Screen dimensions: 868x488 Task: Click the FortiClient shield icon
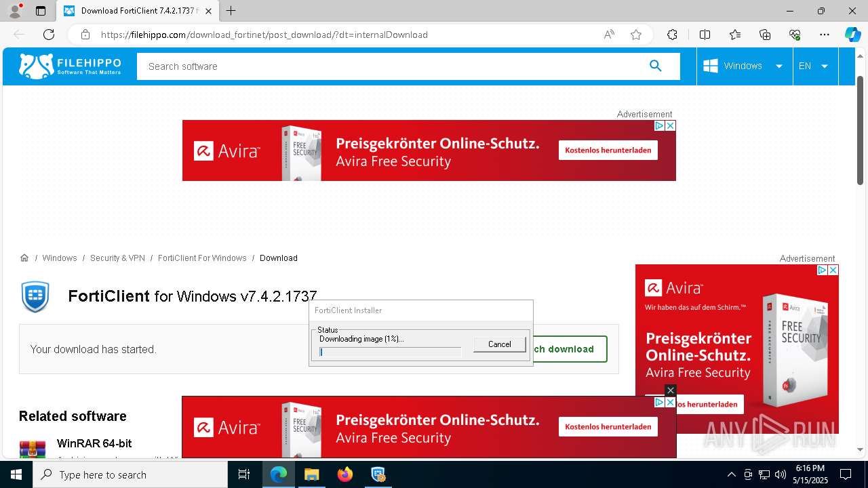tap(35, 296)
